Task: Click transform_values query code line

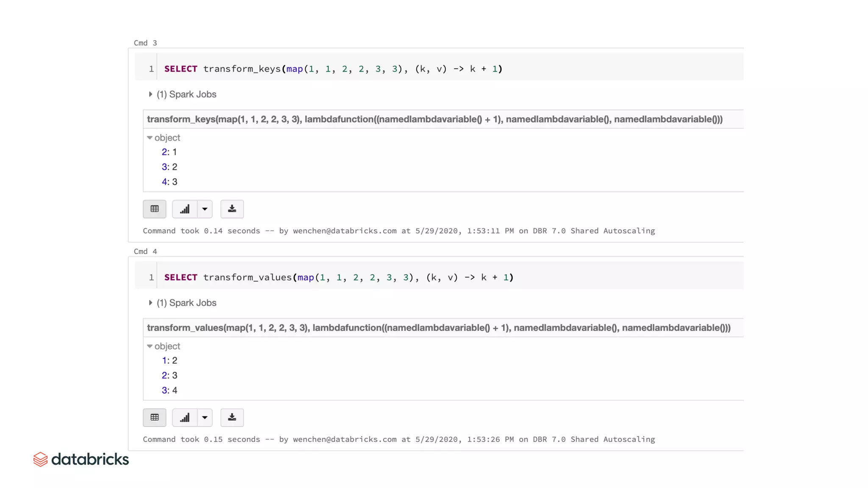Action: click(x=338, y=277)
